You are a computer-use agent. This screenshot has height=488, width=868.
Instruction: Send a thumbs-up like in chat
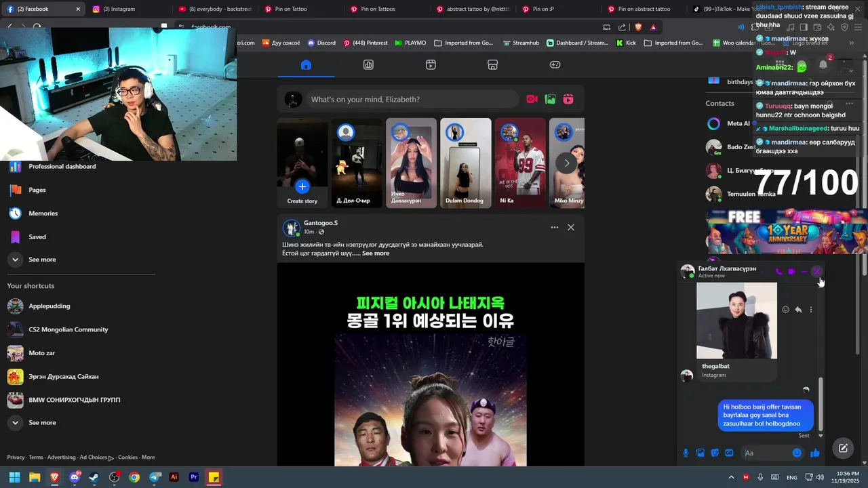click(814, 453)
